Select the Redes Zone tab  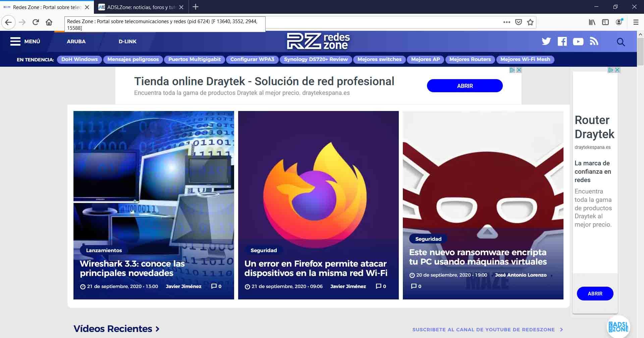pos(47,7)
